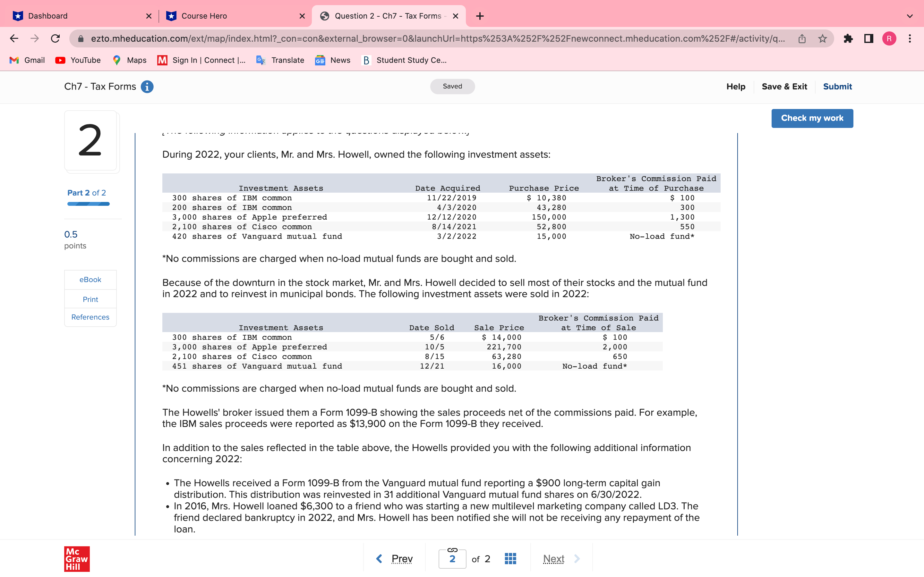Click the share page icon in address bar
Screen dimensions: 924x577
pyautogui.click(x=802, y=38)
